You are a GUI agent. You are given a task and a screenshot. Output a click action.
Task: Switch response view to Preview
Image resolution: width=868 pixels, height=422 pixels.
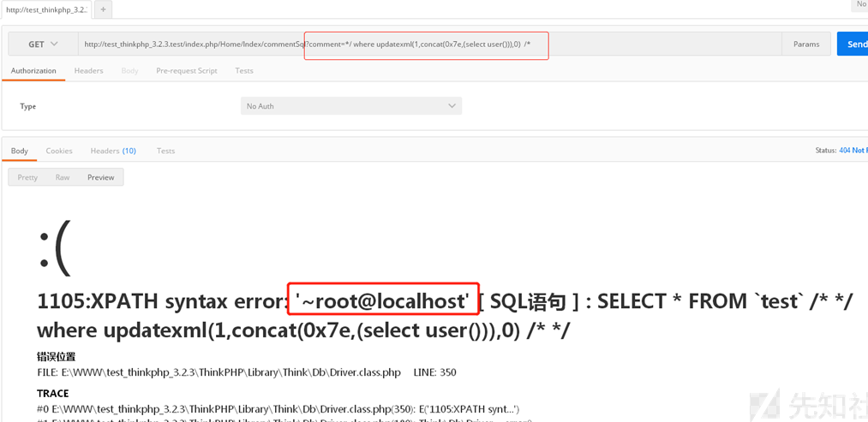[101, 177]
